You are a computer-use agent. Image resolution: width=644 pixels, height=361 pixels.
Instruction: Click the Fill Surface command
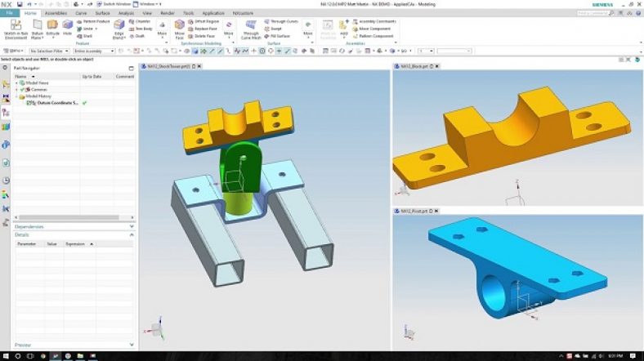coord(277,36)
